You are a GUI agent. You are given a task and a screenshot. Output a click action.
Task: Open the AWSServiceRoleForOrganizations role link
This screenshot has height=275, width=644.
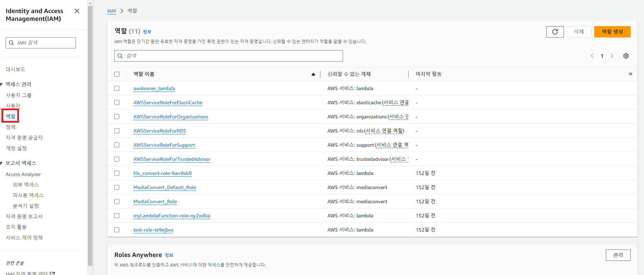pos(171,117)
